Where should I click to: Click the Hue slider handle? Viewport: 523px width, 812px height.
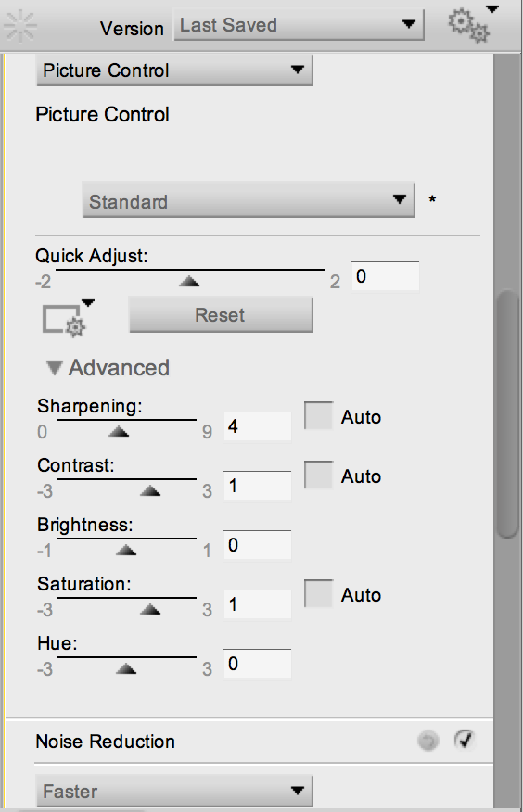(126, 669)
